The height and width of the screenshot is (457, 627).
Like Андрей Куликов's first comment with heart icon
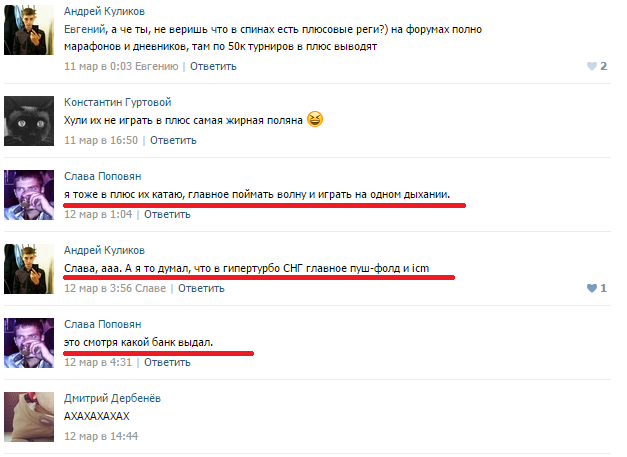(x=591, y=66)
